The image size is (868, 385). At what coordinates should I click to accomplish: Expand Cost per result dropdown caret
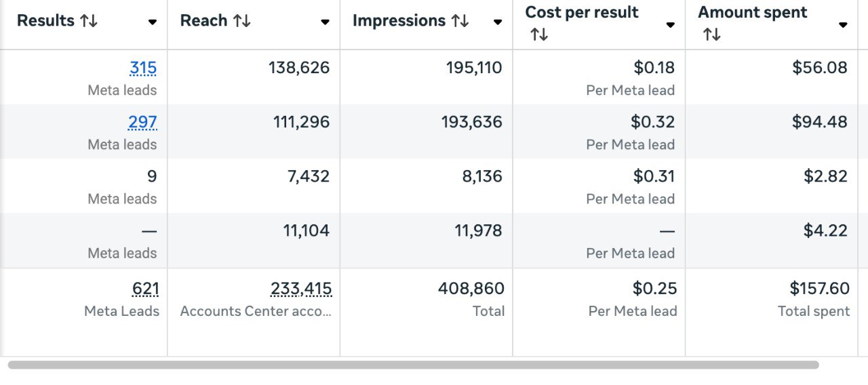click(x=670, y=25)
